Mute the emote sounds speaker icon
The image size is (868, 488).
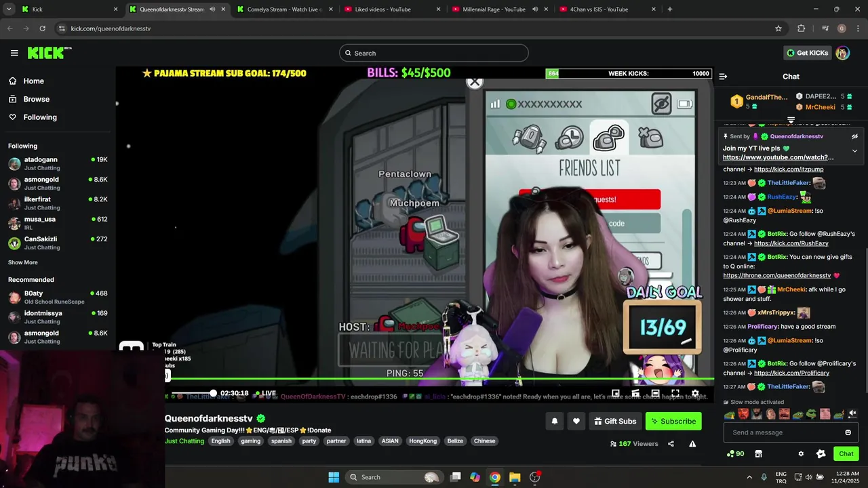tap(852, 413)
